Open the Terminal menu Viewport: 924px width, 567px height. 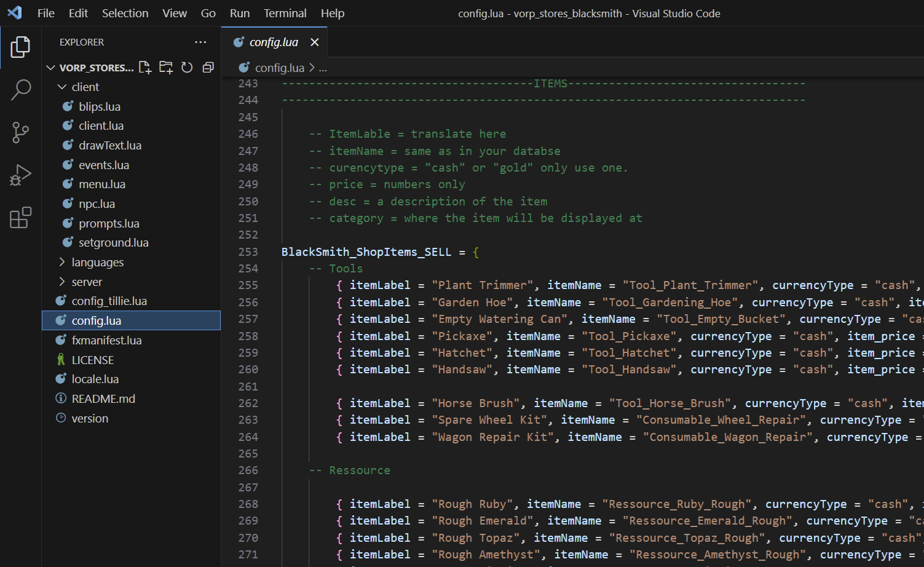(x=285, y=13)
